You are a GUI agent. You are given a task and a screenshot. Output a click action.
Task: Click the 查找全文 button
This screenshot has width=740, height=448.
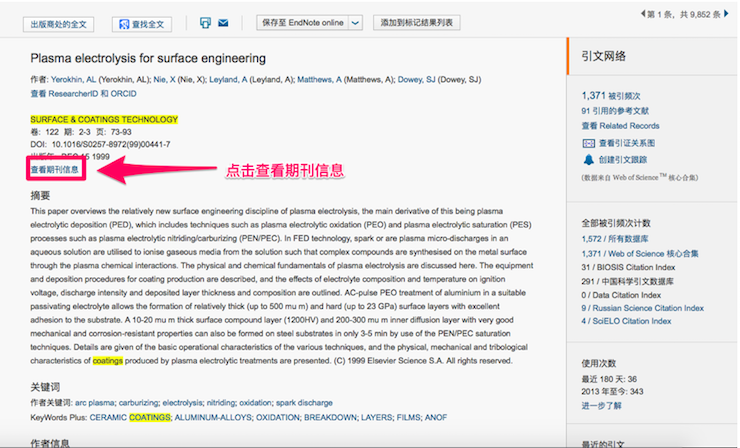tap(143, 22)
